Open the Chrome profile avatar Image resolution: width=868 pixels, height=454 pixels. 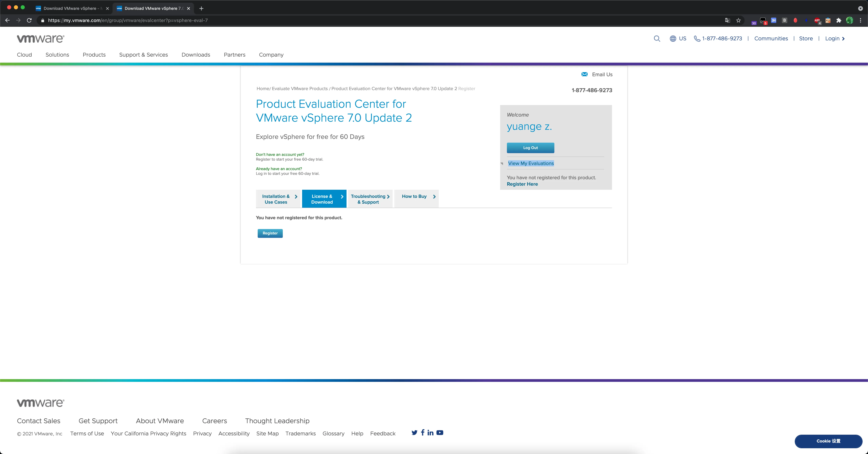click(x=850, y=20)
